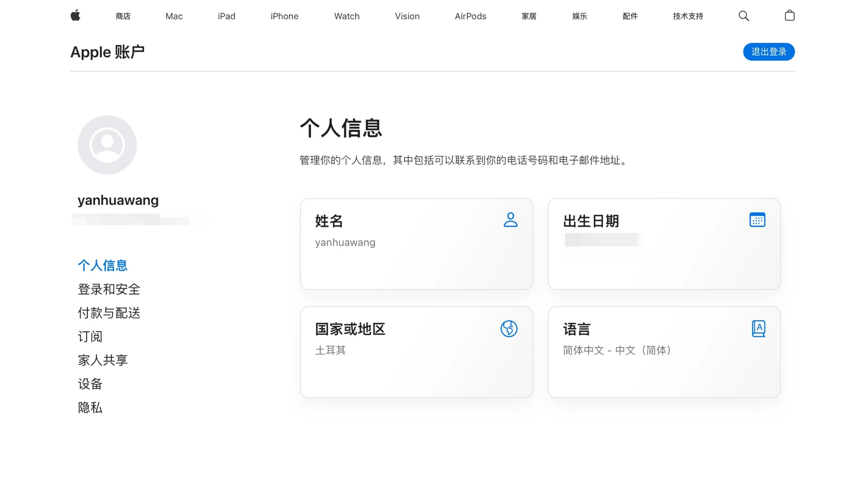The width and height of the screenshot is (863, 504).
Task: Open the Vision menu item
Action: [407, 16]
